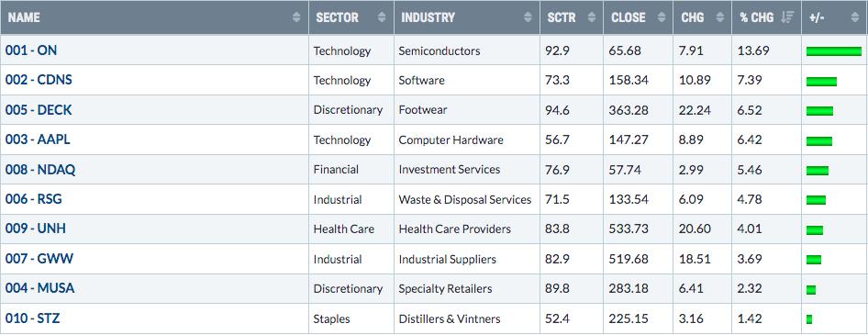Sort table by NAME column arrows

296,17
